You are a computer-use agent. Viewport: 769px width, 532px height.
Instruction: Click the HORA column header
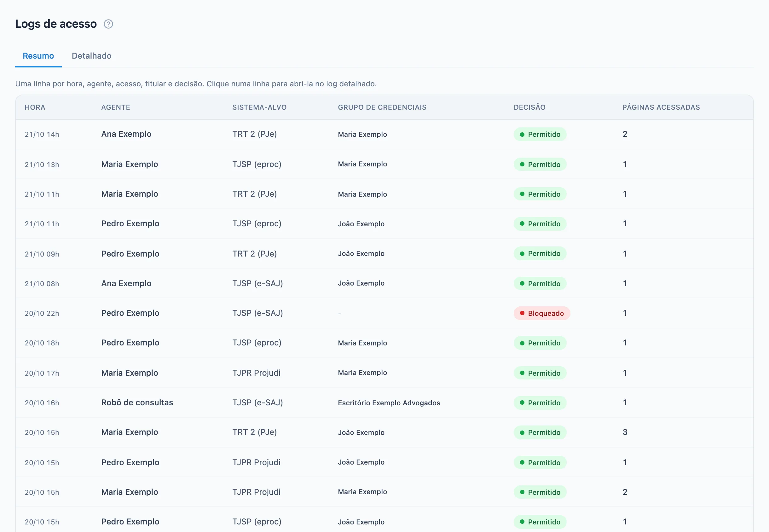click(35, 107)
